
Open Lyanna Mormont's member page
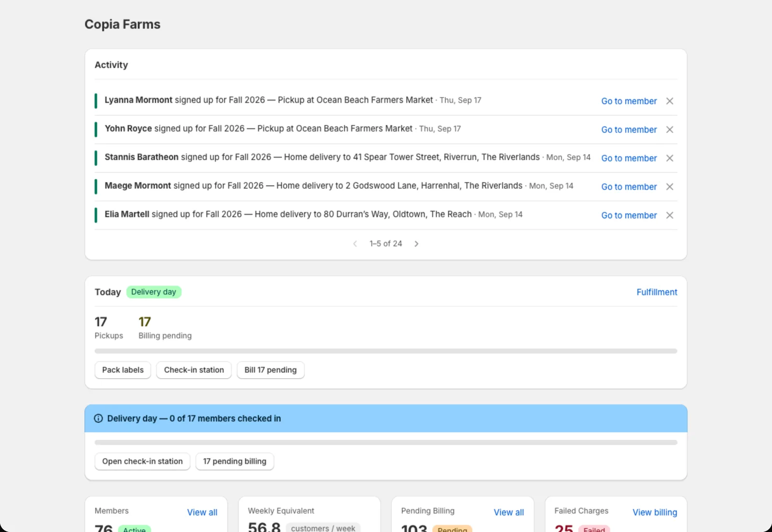pyautogui.click(x=629, y=101)
